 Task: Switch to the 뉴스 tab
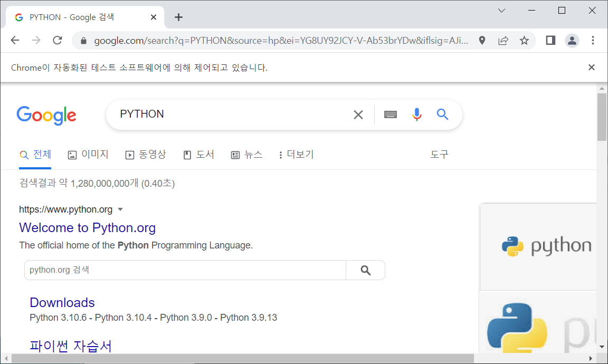tap(246, 155)
